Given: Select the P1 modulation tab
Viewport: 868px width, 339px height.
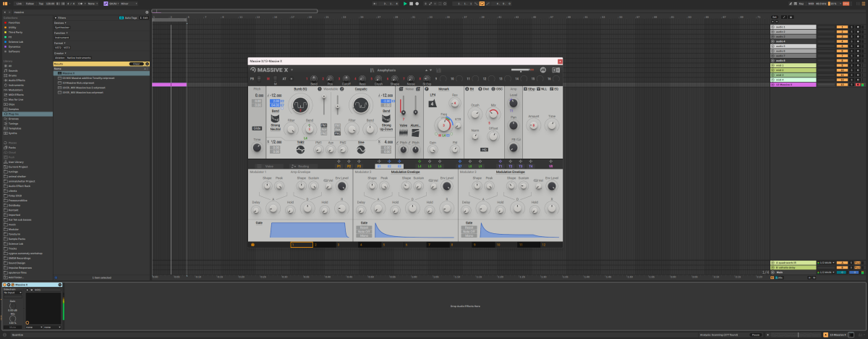Looking at the screenshot, I should pos(337,166).
